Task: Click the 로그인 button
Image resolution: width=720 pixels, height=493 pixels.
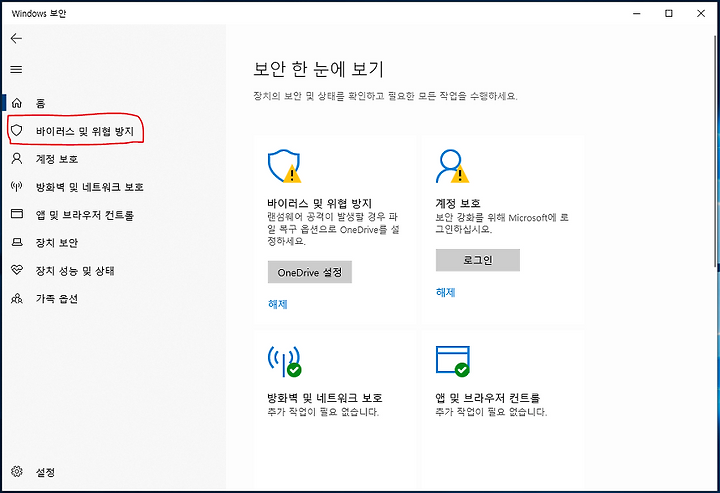Action: pyautogui.click(x=478, y=260)
